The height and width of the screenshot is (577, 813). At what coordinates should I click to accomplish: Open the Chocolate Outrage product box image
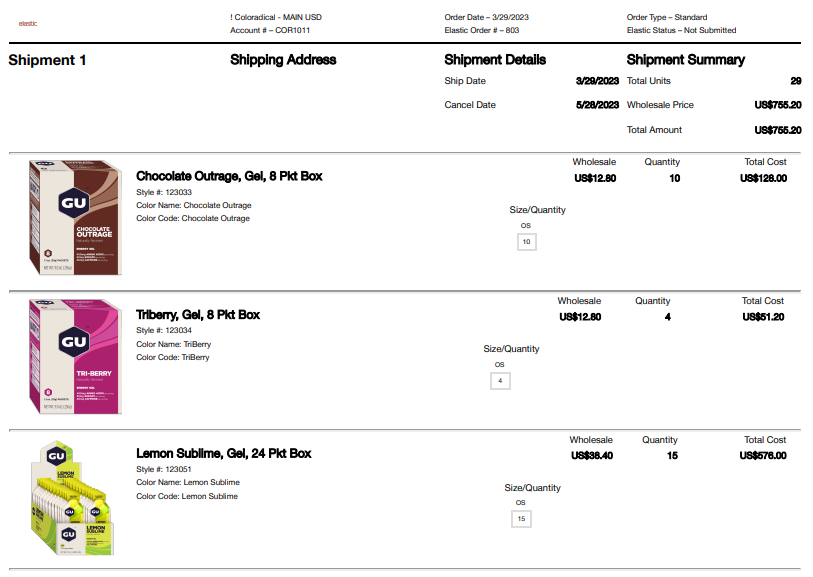click(75, 217)
